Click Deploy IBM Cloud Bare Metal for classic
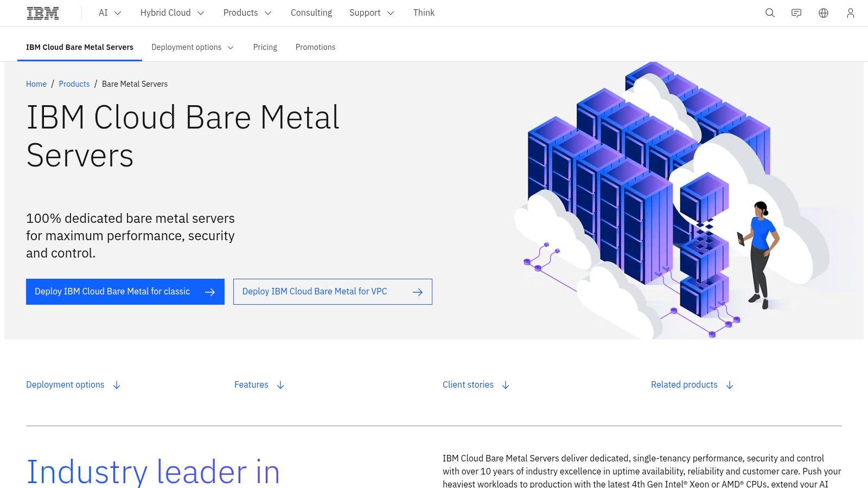868x488 pixels. [125, 292]
